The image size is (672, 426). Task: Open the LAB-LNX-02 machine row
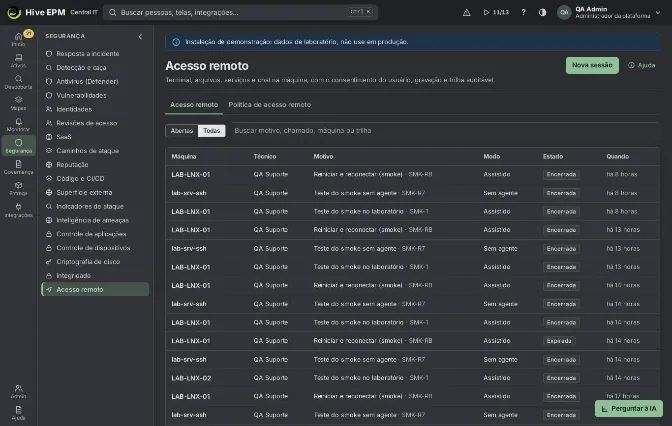click(x=412, y=378)
